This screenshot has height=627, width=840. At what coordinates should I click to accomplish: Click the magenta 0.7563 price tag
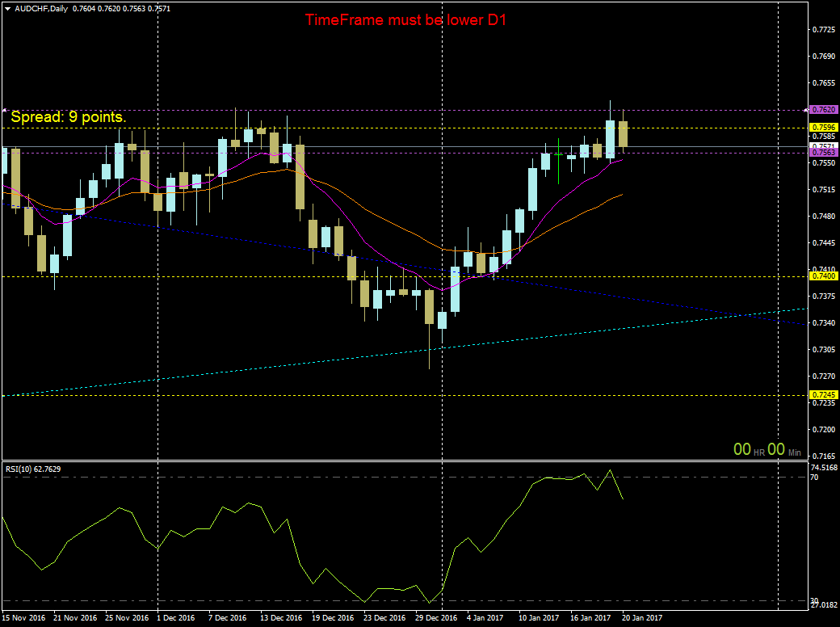pyautogui.click(x=823, y=153)
